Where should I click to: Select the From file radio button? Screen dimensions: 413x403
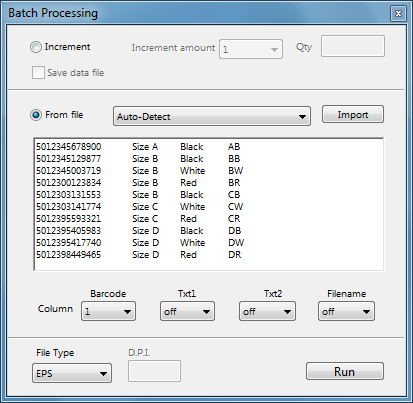tap(36, 115)
